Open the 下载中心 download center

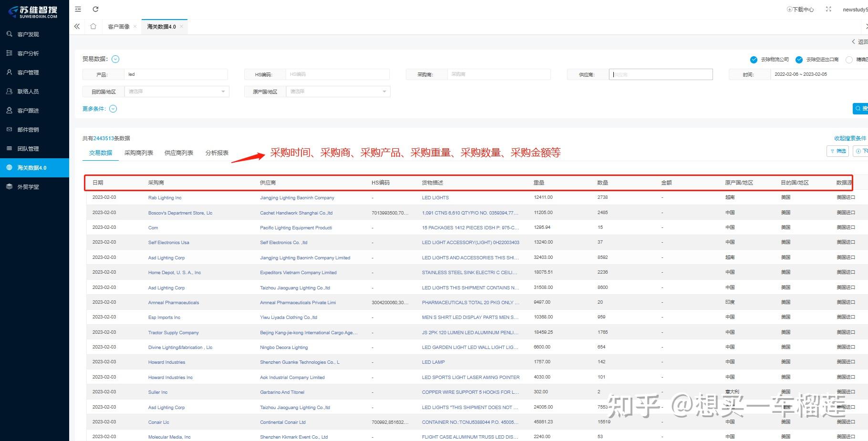tap(800, 9)
